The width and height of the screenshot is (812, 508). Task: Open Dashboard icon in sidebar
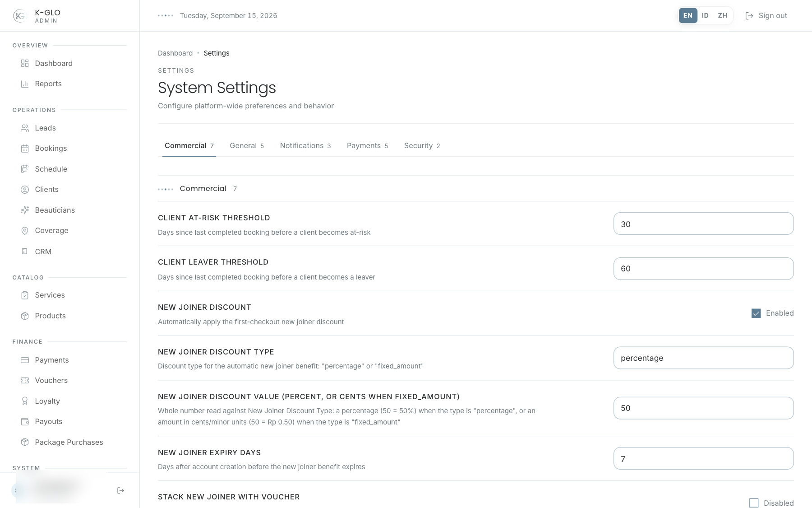click(x=25, y=63)
